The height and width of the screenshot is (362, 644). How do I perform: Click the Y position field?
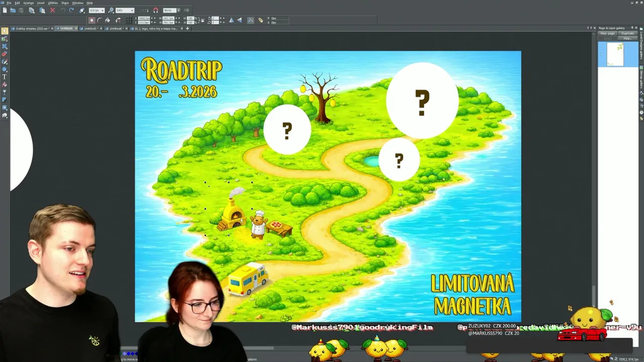coord(144,23)
